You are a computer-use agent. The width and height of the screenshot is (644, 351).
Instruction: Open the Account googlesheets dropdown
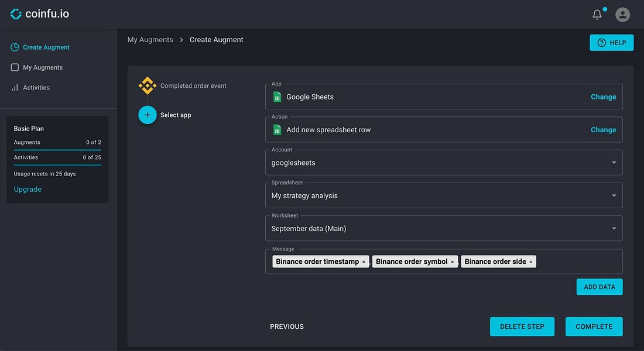click(x=444, y=163)
